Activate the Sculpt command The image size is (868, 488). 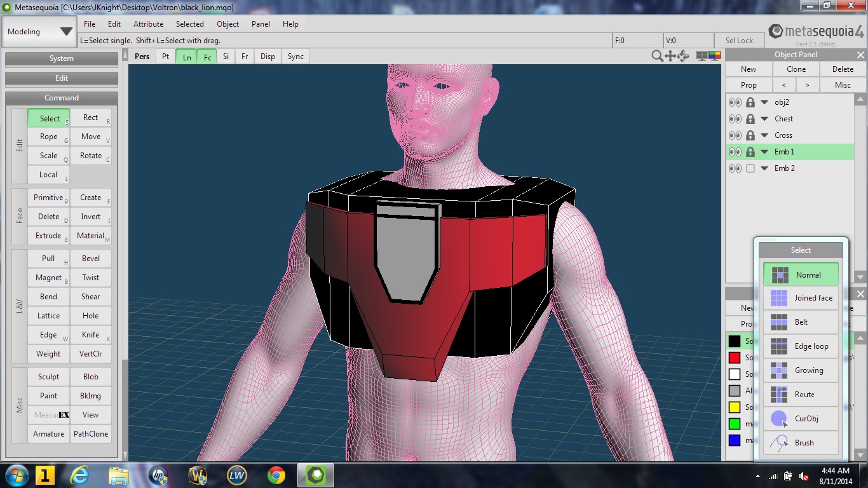[x=48, y=377]
